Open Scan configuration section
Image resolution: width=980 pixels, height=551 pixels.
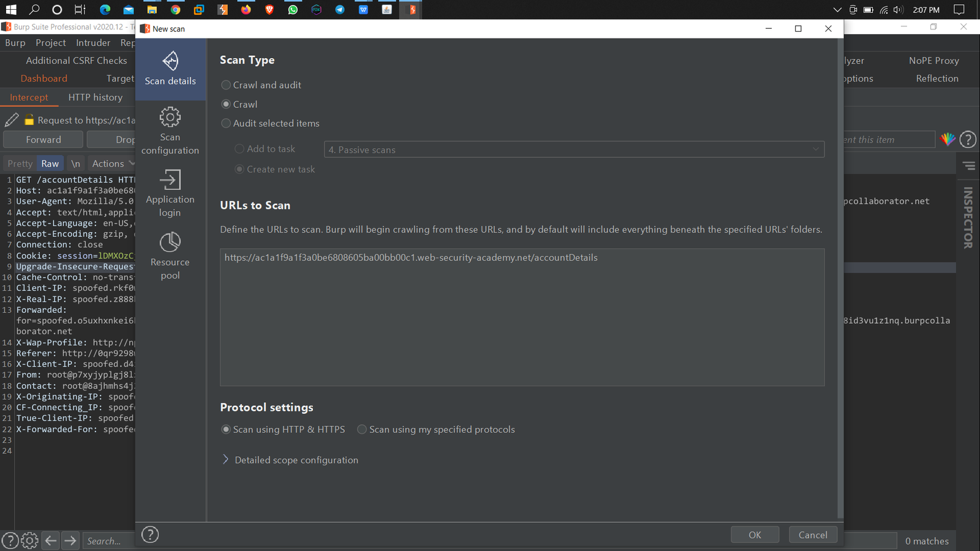(x=170, y=131)
